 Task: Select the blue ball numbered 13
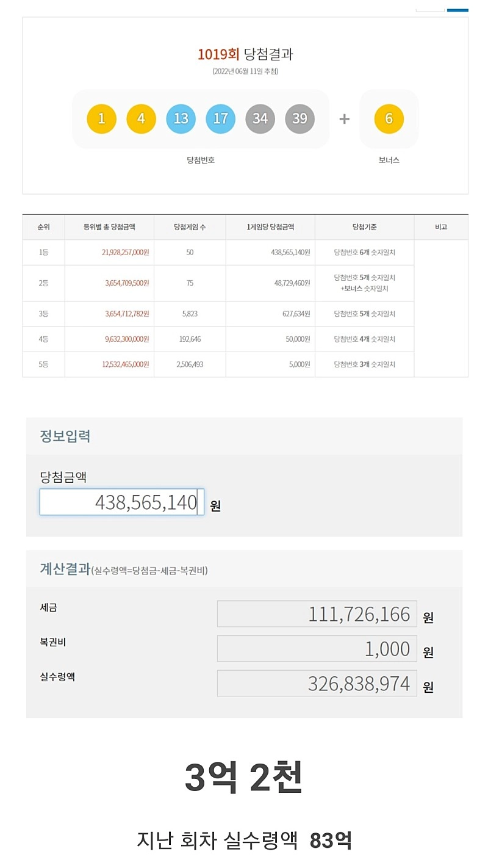[181, 118]
